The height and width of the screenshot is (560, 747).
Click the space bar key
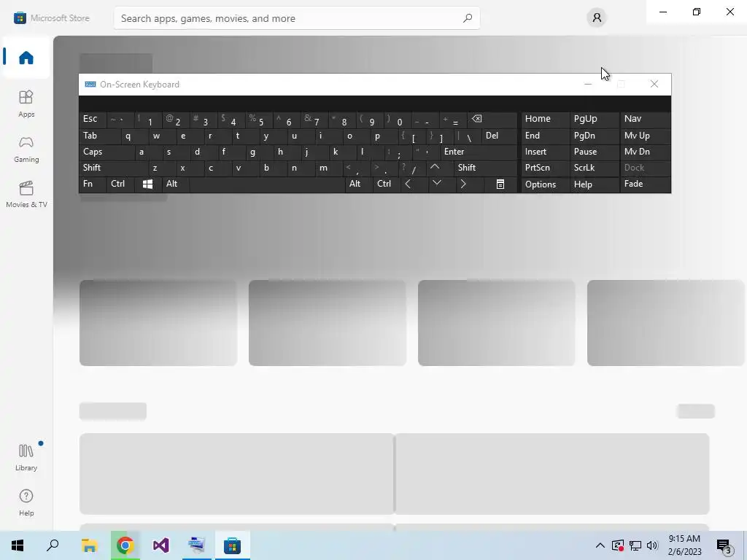267,184
